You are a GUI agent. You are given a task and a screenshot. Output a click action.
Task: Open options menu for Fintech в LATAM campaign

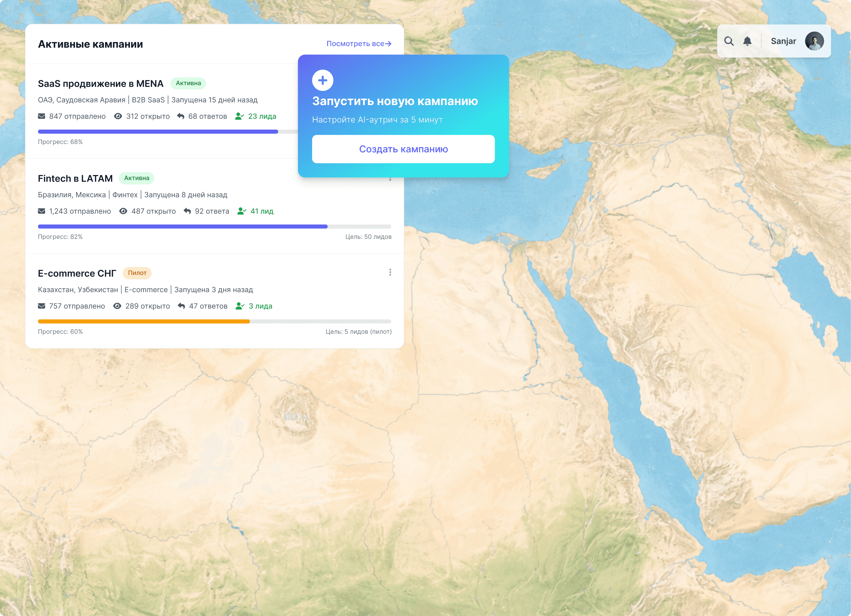coord(390,178)
